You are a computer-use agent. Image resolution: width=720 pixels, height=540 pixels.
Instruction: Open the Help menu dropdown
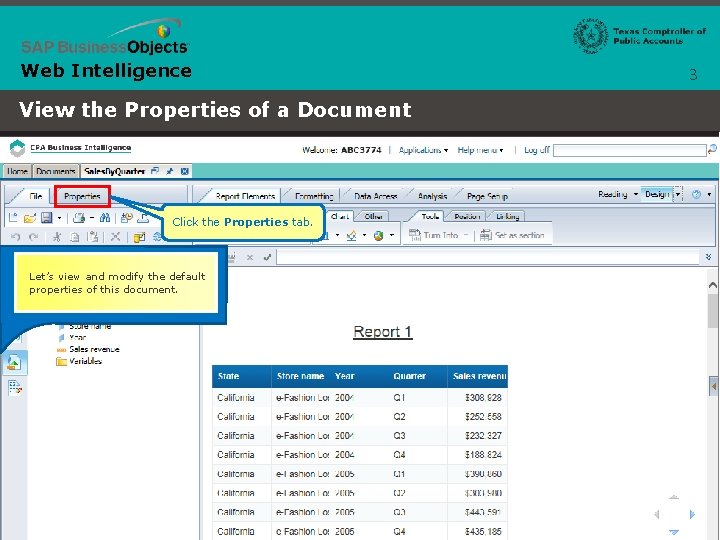480,150
